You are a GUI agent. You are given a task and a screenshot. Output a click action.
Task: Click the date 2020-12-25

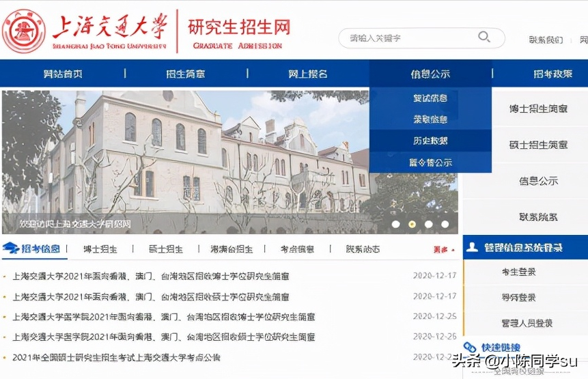[434, 316]
